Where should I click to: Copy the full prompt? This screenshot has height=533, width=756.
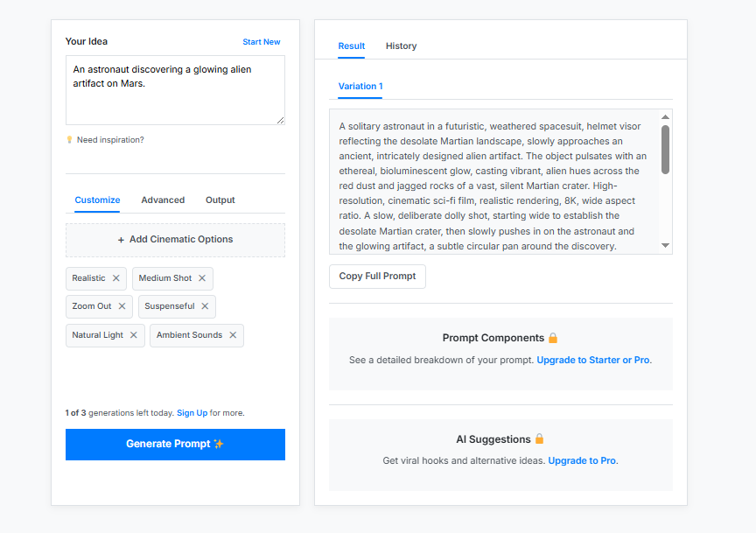(x=377, y=277)
